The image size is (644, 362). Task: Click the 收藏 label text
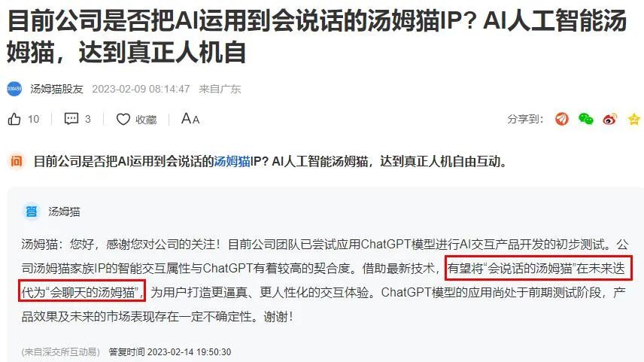[x=146, y=120]
